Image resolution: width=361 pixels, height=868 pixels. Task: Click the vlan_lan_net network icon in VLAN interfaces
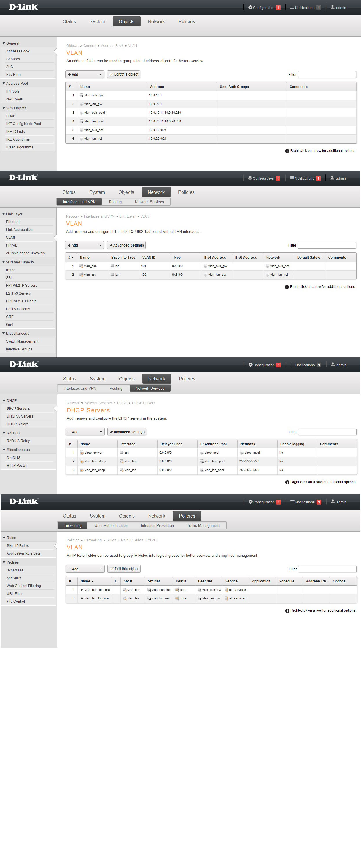(267, 275)
